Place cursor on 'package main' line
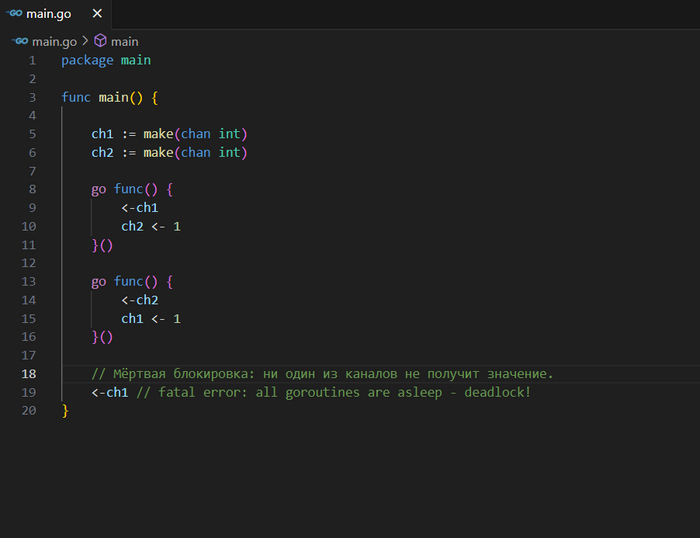 [x=105, y=60]
